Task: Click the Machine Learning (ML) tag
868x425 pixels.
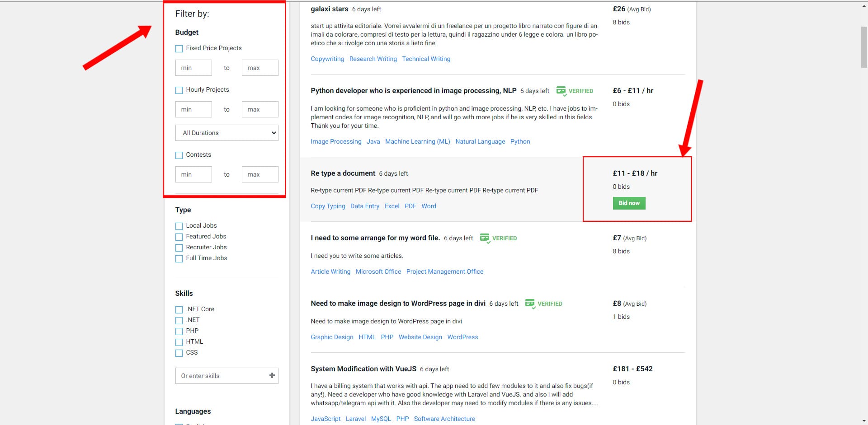Action: pos(418,141)
